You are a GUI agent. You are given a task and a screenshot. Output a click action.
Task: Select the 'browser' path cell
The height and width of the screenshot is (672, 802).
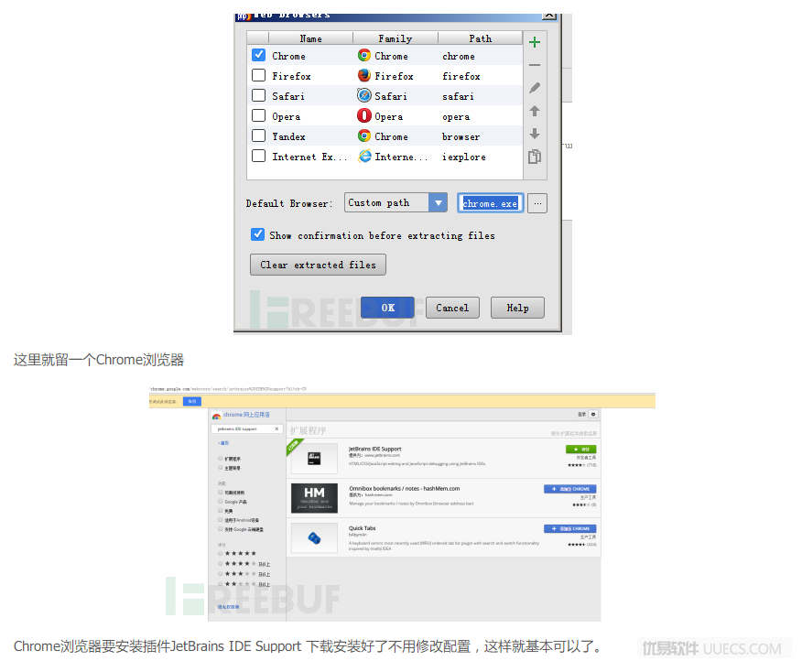coord(461,136)
